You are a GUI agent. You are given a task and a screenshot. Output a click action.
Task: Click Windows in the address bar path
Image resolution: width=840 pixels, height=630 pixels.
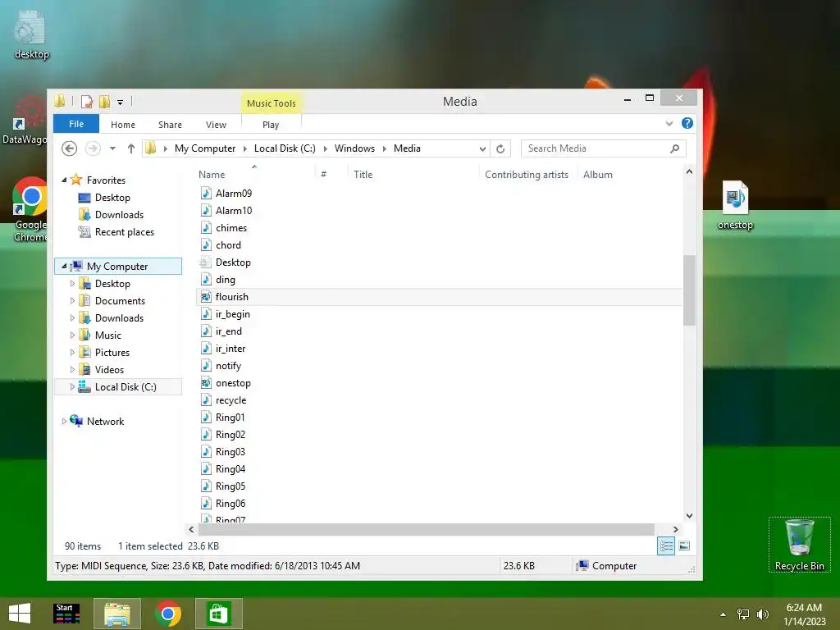(x=354, y=148)
